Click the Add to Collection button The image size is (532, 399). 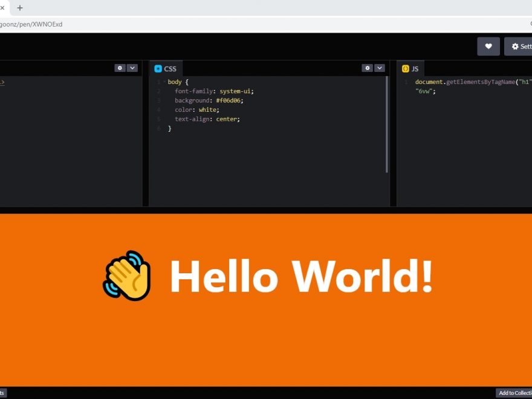(514, 393)
